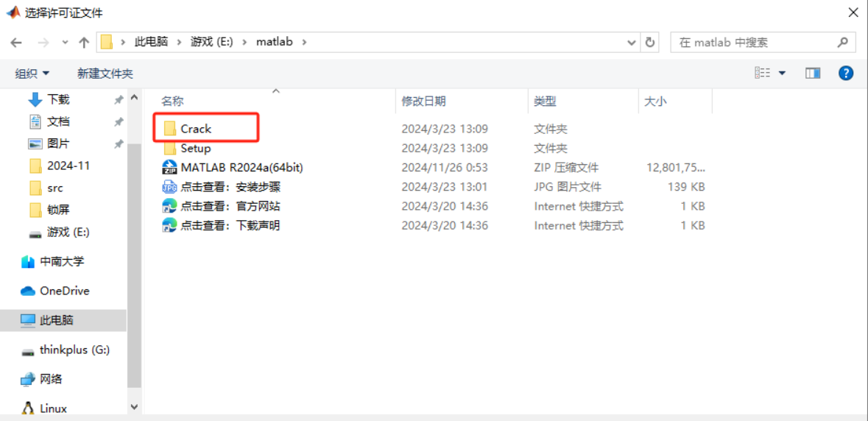Click the 12,801,75... size value
Viewport: 868px width, 421px height.
tap(675, 168)
